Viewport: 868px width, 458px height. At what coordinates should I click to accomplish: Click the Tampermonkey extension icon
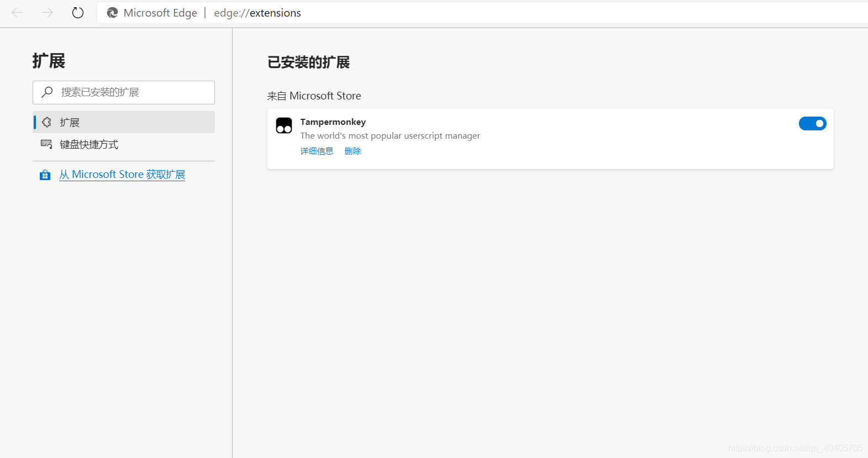[284, 125]
